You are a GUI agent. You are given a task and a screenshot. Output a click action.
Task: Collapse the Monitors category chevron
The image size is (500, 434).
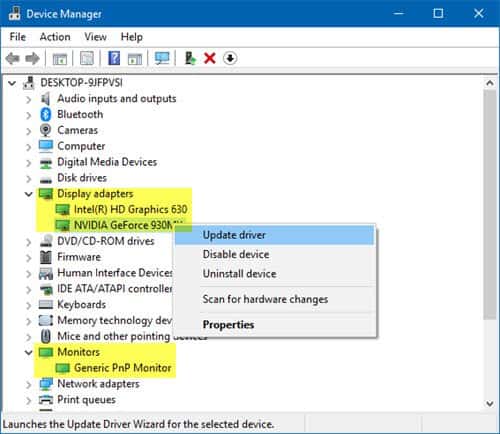(x=29, y=352)
